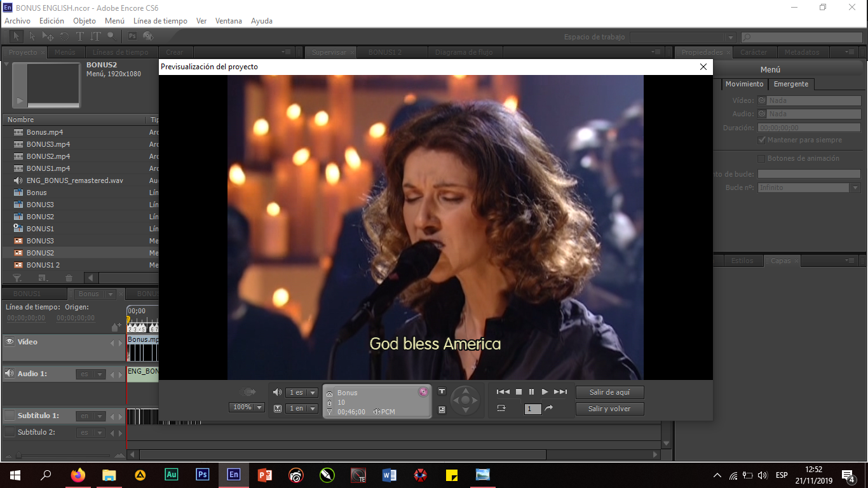Select the Rotate tool in the toolbar
Screen dimensions: 868x488
pos(64,36)
